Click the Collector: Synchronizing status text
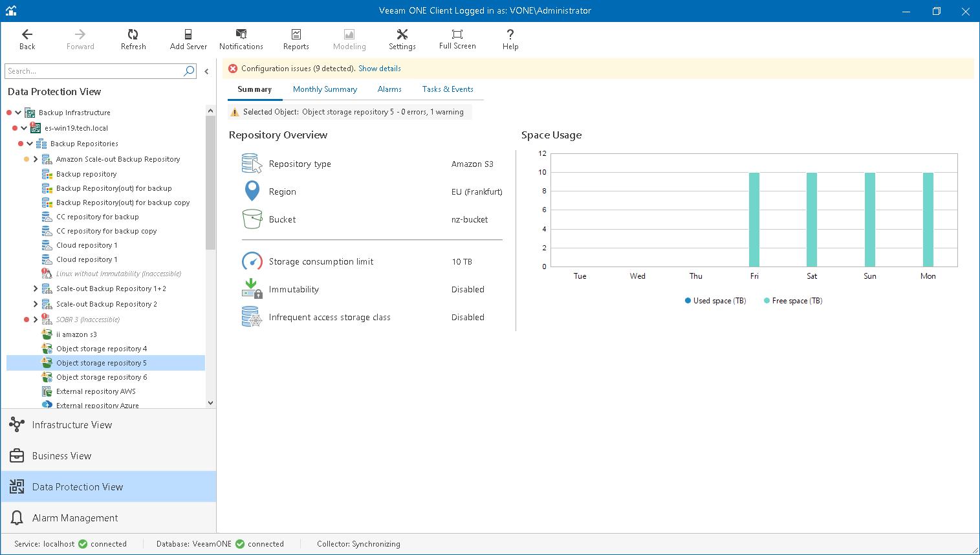Viewport: 980px width, 555px height. click(x=358, y=544)
